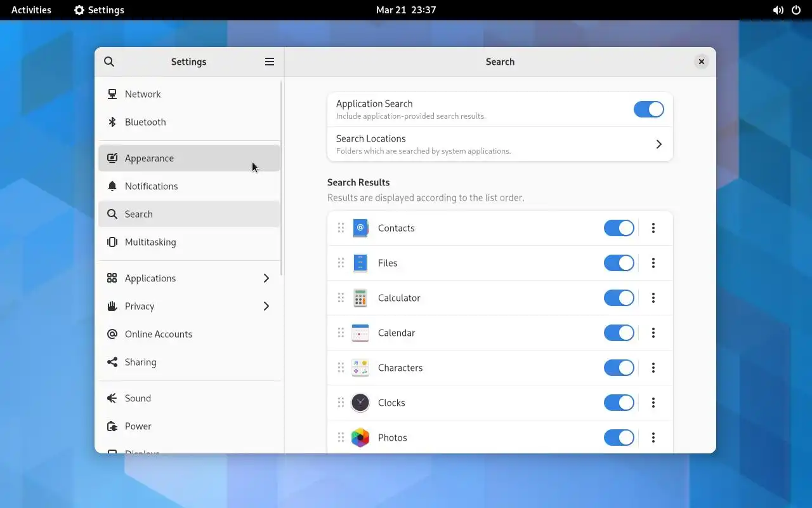Toggle Characters search results switch
The image size is (812, 508).
click(619, 368)
